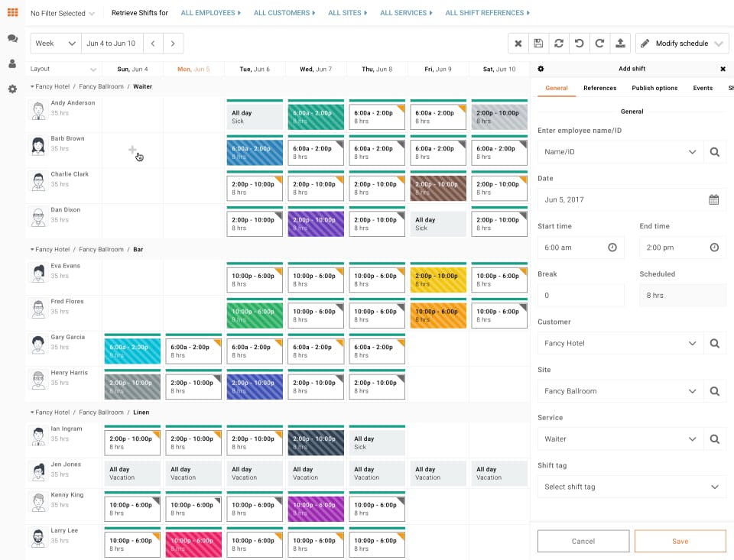Open the Layout dropdown
Image resolution: width=734 pixels, height=560 pixels.
(63, 69)
